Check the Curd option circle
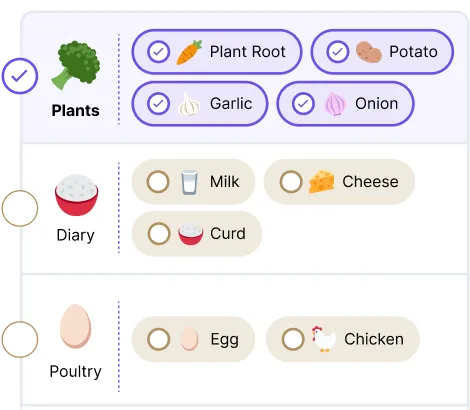 click(x=159, y=234)
